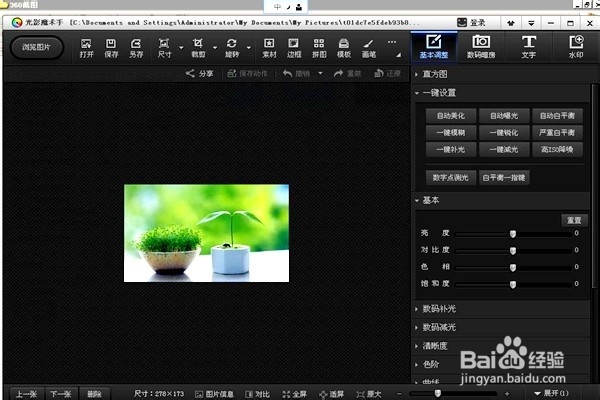
Task: Click the 色相 hue slider handle
Action: click(x=513, y=268)
